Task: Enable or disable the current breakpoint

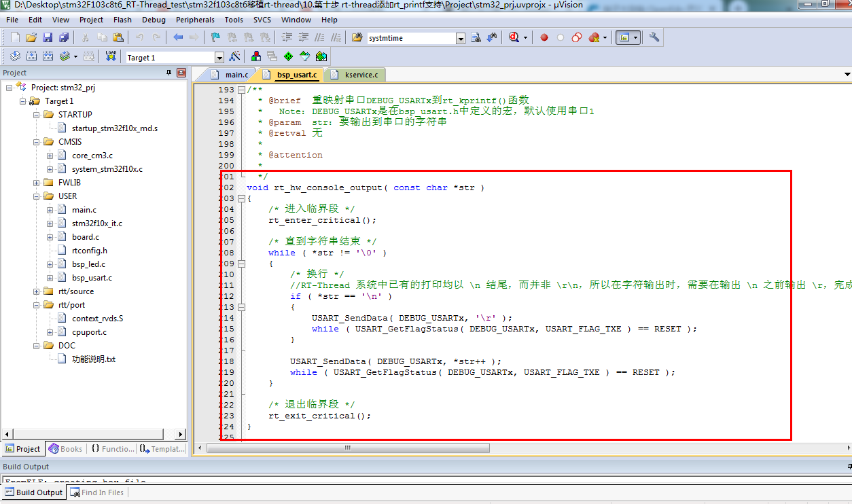Action: 559,37
